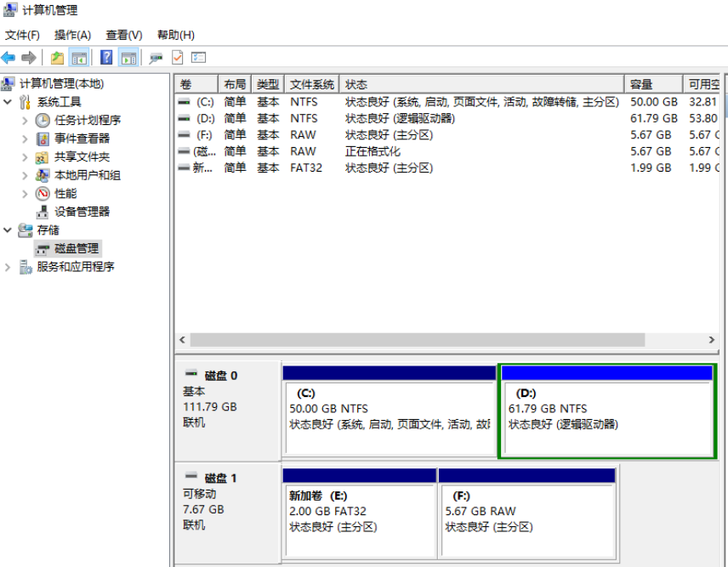728x567 pixels.
Task: Open the 操作(A) menu
Action: click(x=72, y=35)
